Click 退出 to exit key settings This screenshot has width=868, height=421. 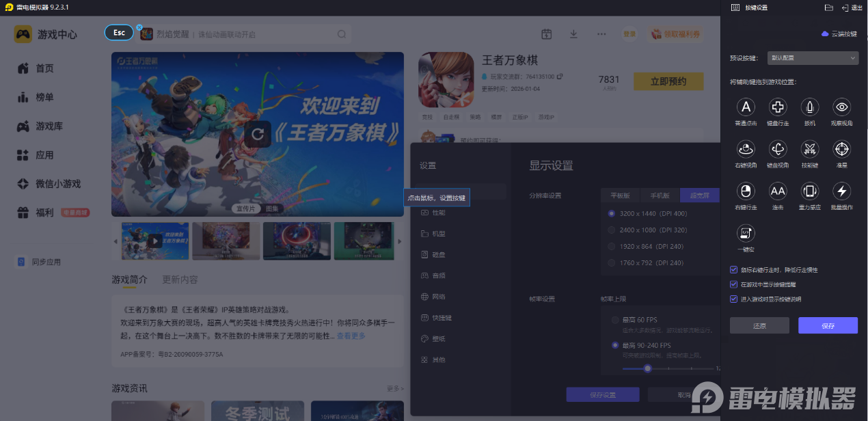[x=852, y=8]
